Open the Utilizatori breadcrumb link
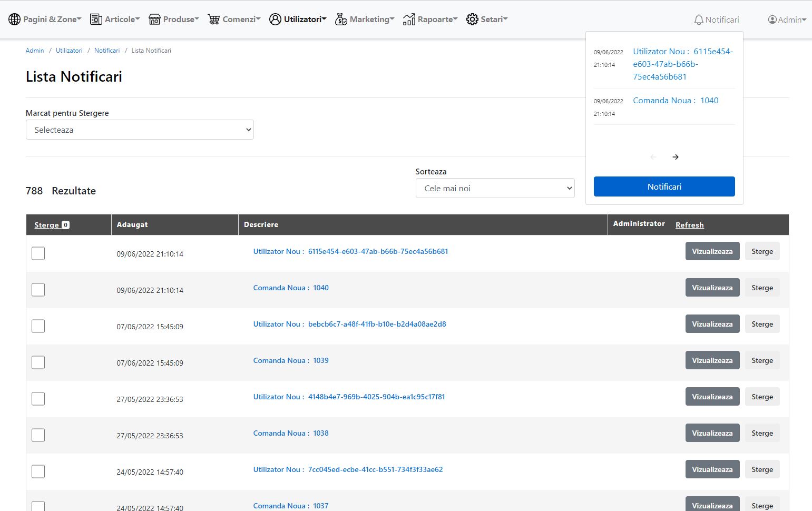Viewport: 812px width, 511px height. click(69, 51)
